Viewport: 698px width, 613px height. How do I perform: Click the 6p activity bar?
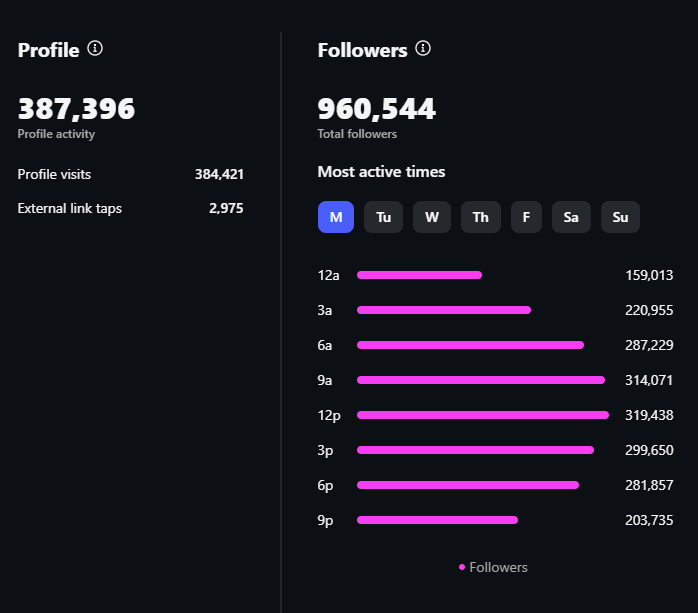pyautogui.click(x=468, y=485)
